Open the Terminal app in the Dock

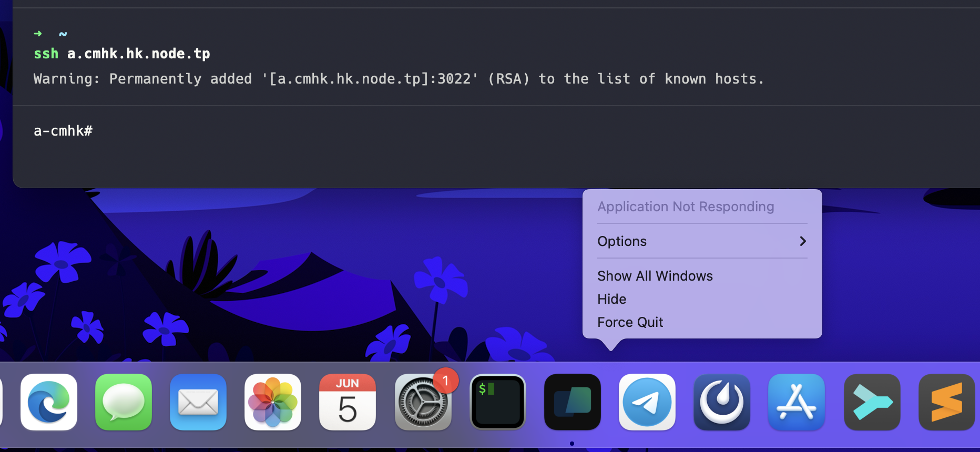(x=498, y=402)
